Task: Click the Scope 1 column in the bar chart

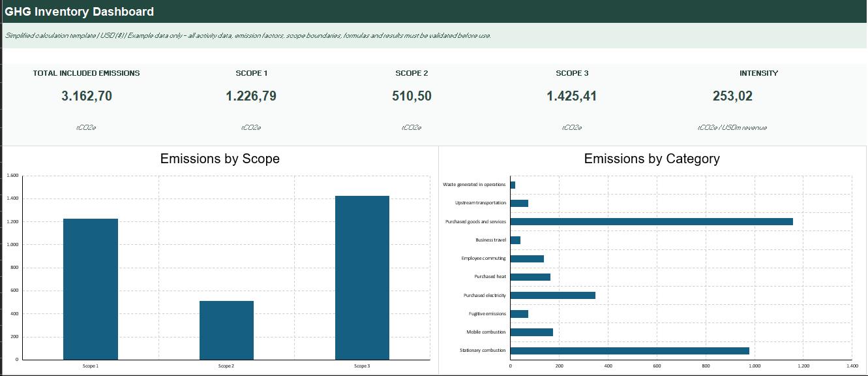Action: point(91,289)
